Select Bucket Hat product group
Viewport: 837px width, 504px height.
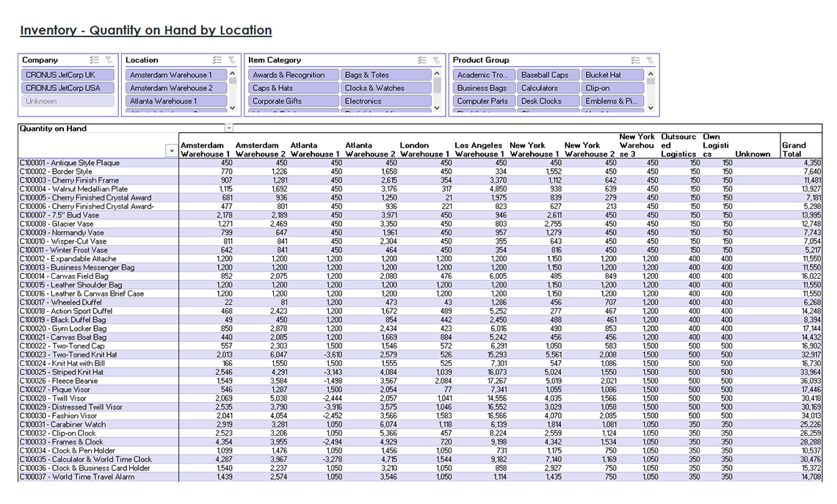pos(613,75)
